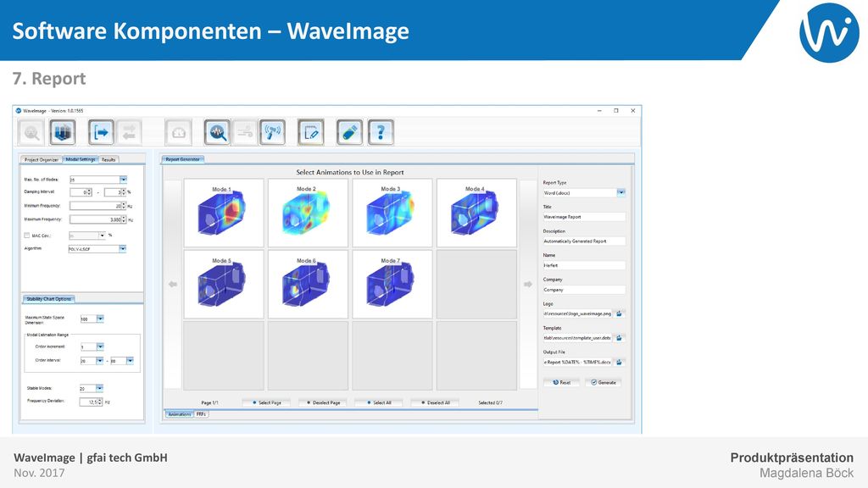868x488 pixels.
Task: Click the green USB stick toolbar icon
Action: (x=349, y=133)
